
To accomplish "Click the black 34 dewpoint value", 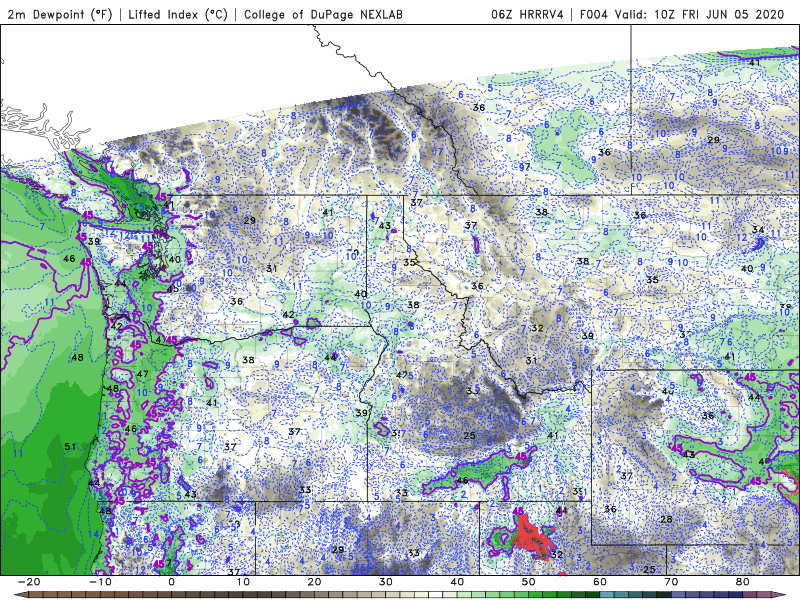I will click(x=758, y=230).
